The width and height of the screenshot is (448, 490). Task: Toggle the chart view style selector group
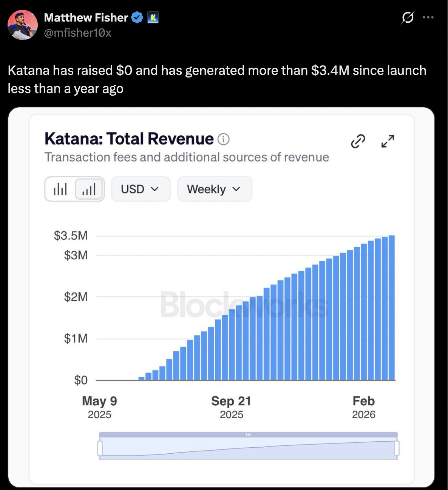point(74,189)
